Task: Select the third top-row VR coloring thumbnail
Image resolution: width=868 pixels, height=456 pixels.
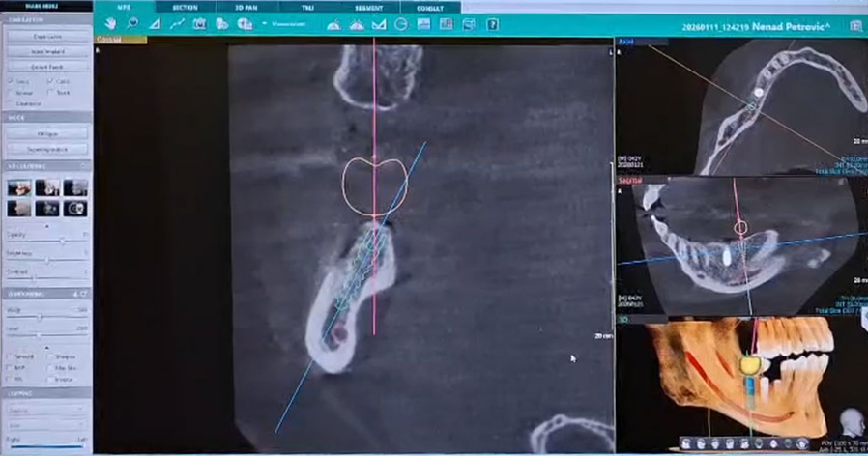Action: point(74,187)
